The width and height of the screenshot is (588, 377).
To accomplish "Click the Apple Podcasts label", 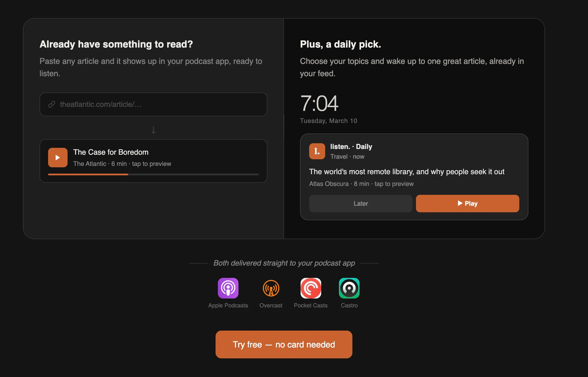I will click(228, 305).
